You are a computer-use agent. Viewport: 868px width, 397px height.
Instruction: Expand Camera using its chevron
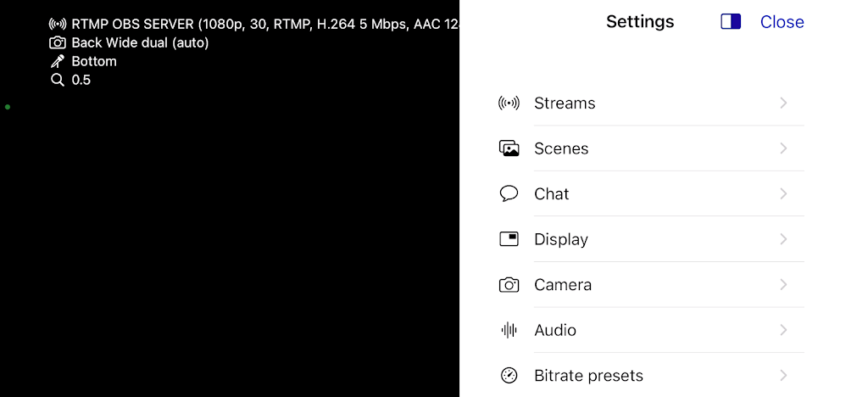coord(783,285)
